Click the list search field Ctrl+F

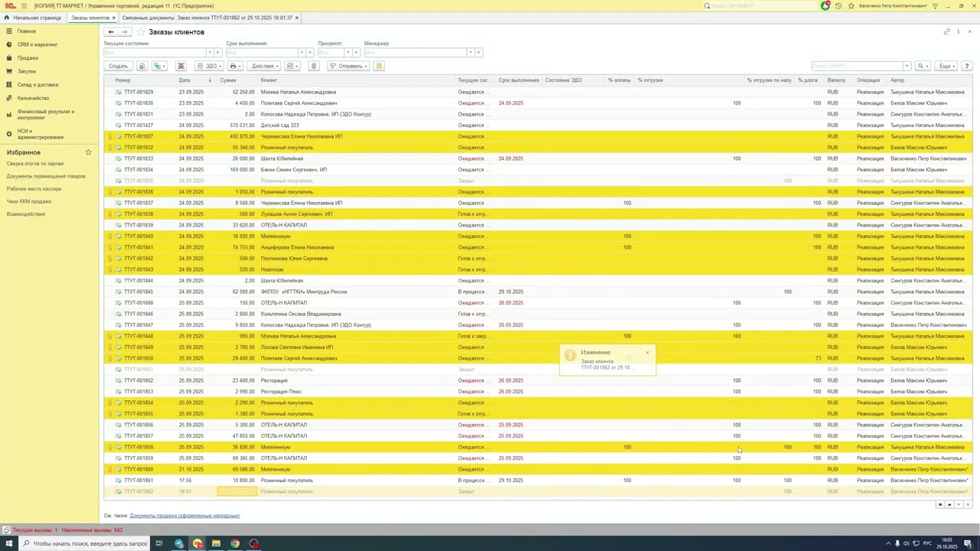click(857, 66)
